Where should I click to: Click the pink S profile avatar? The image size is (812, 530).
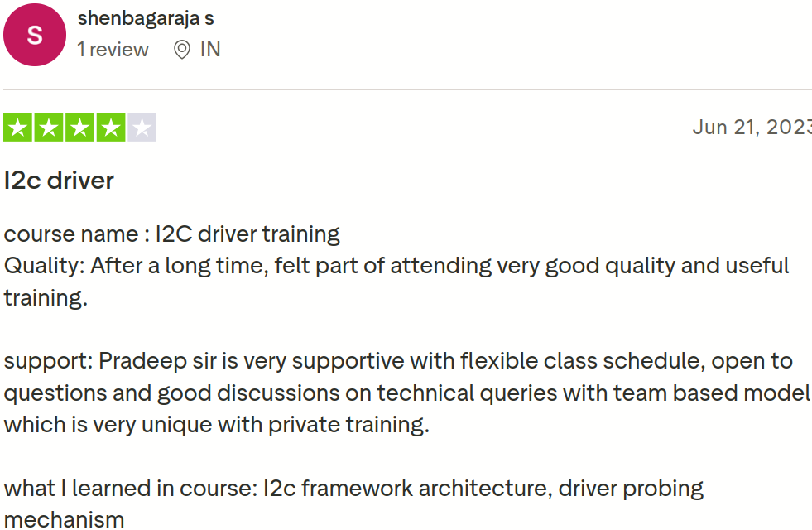pyautogui.click(x=35, y=35)
